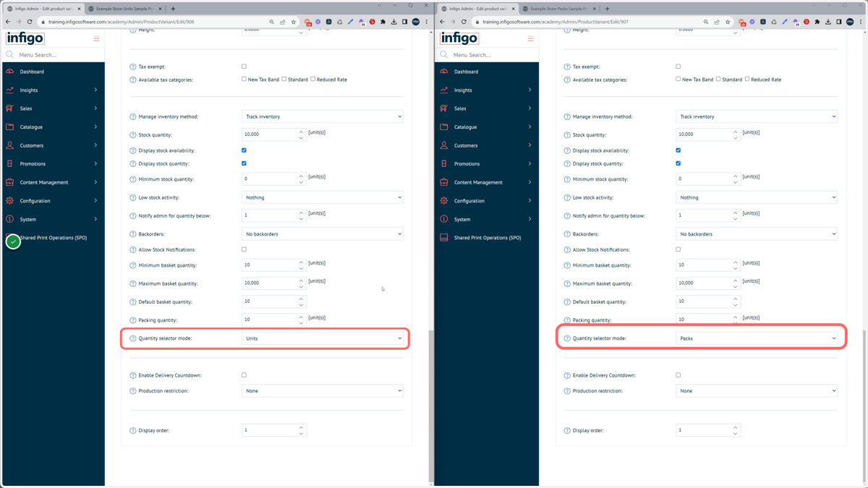Click the Catalogue folder icon in right window sidebar

(444, 127)
